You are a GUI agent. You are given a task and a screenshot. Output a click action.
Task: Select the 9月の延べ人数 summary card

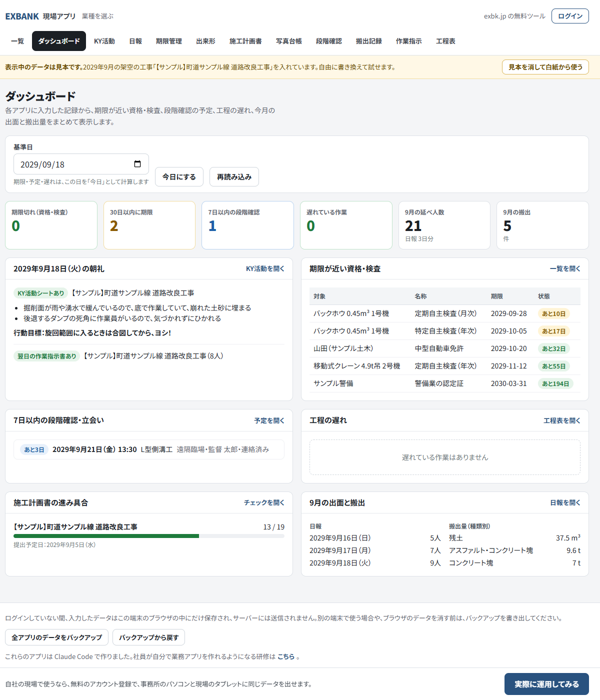(444, 225)
